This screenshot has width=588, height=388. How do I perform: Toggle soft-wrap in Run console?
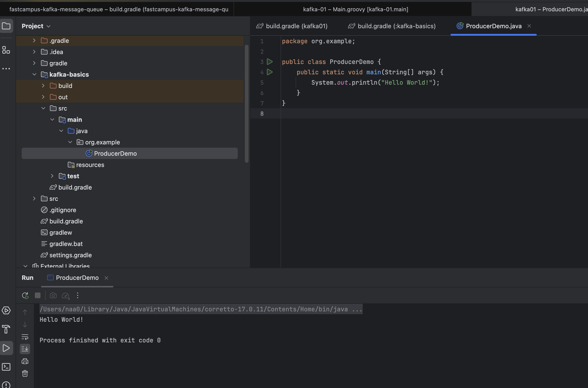tap(25, 337)
